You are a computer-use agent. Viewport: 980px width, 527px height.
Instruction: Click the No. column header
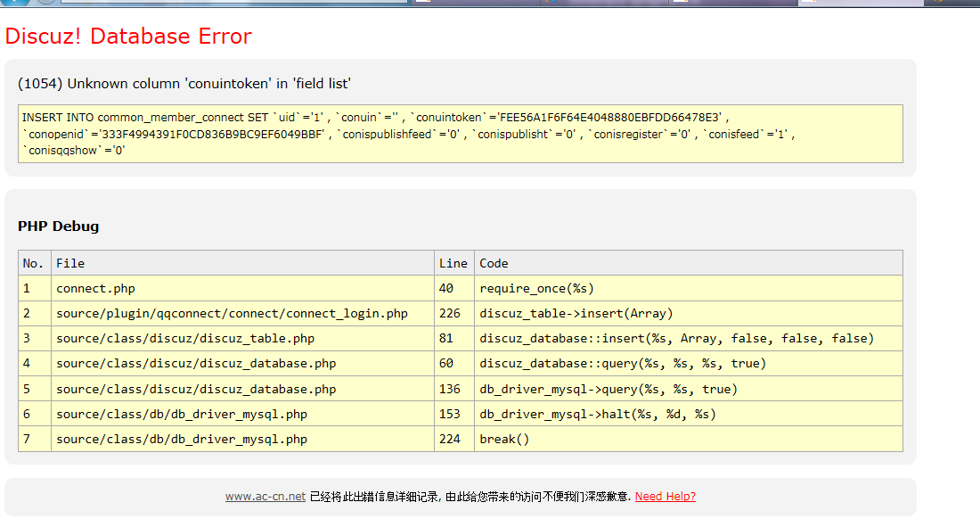[x=33, y=263]
